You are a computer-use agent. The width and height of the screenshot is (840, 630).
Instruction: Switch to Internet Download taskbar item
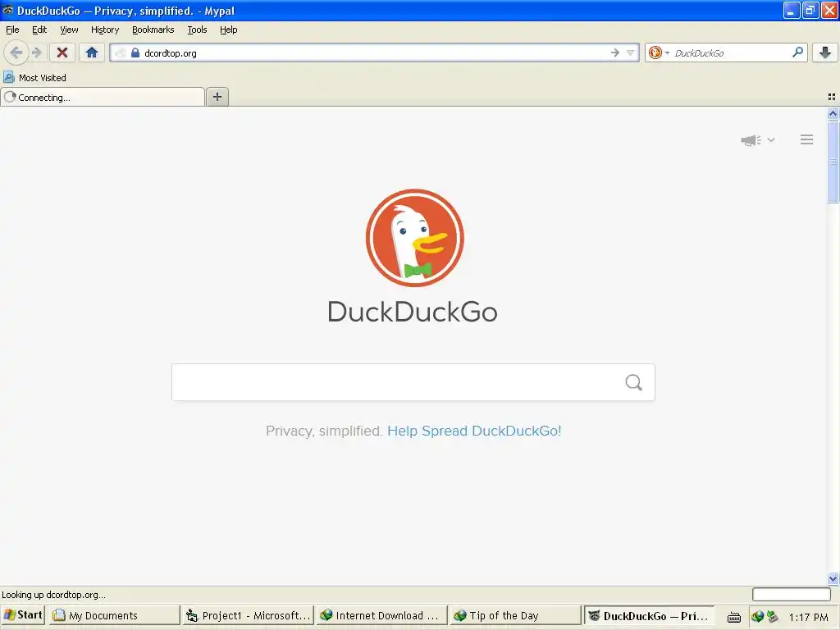click(381, 615)
